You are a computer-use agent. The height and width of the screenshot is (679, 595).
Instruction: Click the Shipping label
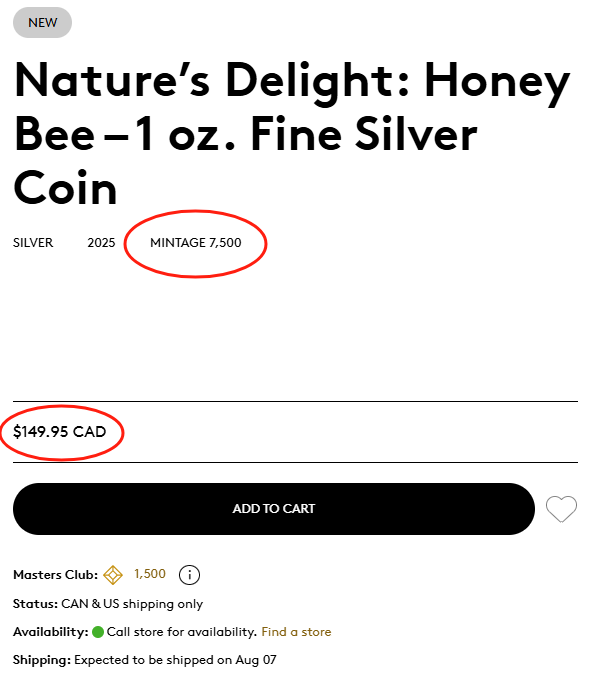coord(42,660)
